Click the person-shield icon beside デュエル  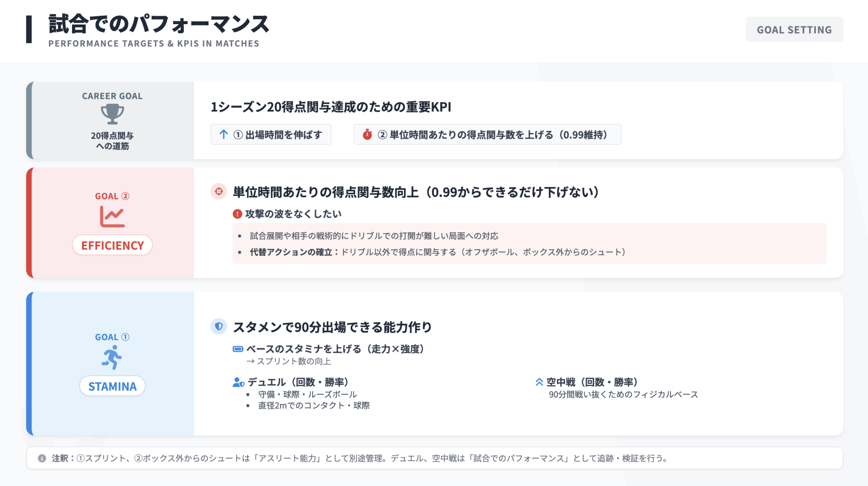tap(238, 382)
